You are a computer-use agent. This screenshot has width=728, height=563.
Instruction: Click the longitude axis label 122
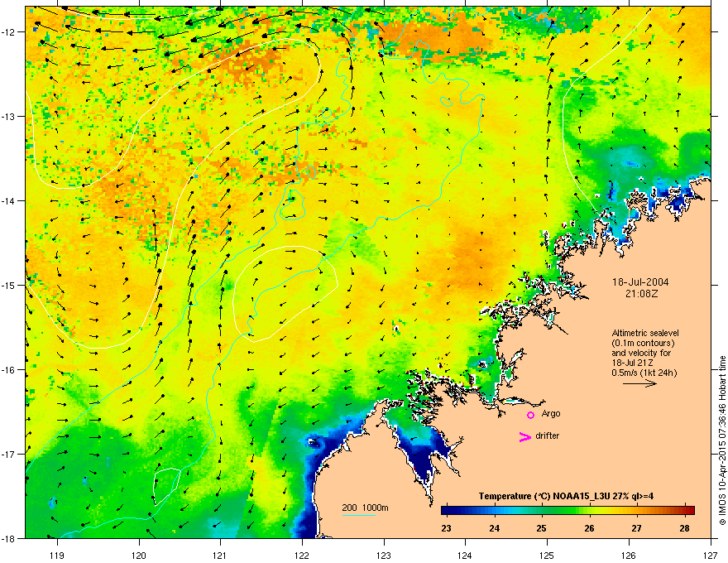(302, 555)
